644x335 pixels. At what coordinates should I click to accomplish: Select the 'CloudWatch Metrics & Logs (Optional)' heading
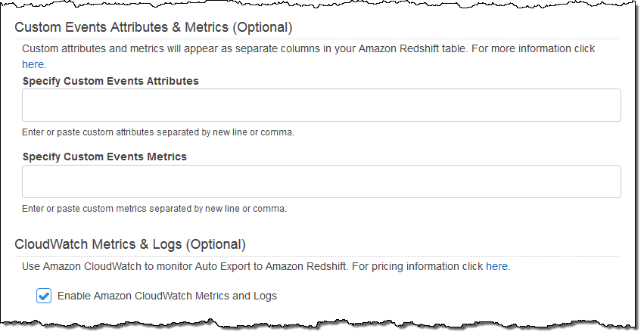point(130,244)
